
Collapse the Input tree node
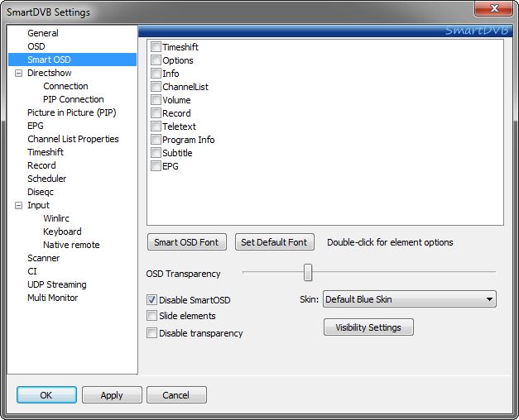(19, 205)
